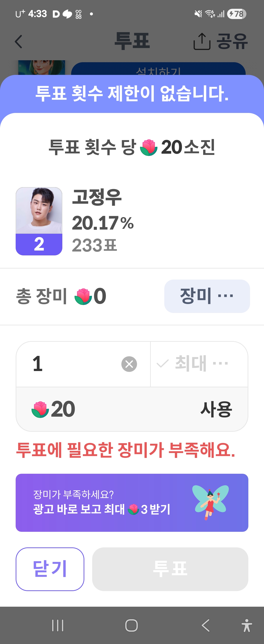Tap the back arrow in the header
Image resolution: width=264 pixels, height=644 pixels.
pos(19,41)
